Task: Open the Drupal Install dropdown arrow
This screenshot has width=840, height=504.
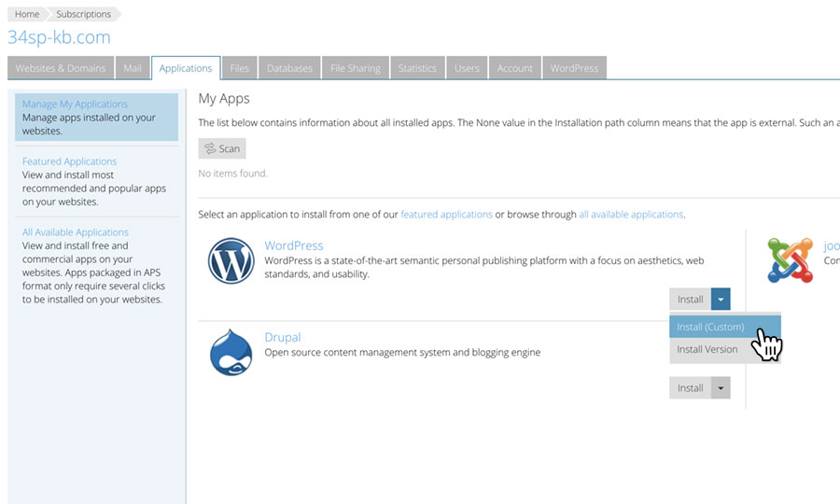Action: pos(721,387)
